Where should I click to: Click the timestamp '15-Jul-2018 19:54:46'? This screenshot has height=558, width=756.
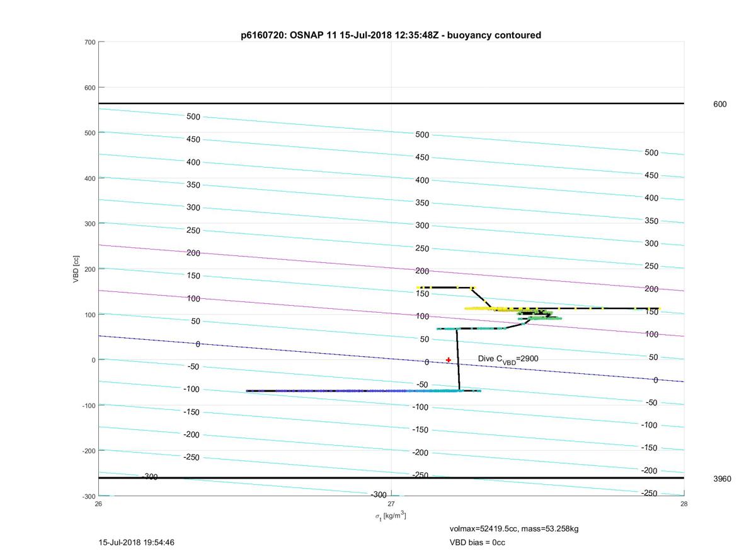(137, 542)
